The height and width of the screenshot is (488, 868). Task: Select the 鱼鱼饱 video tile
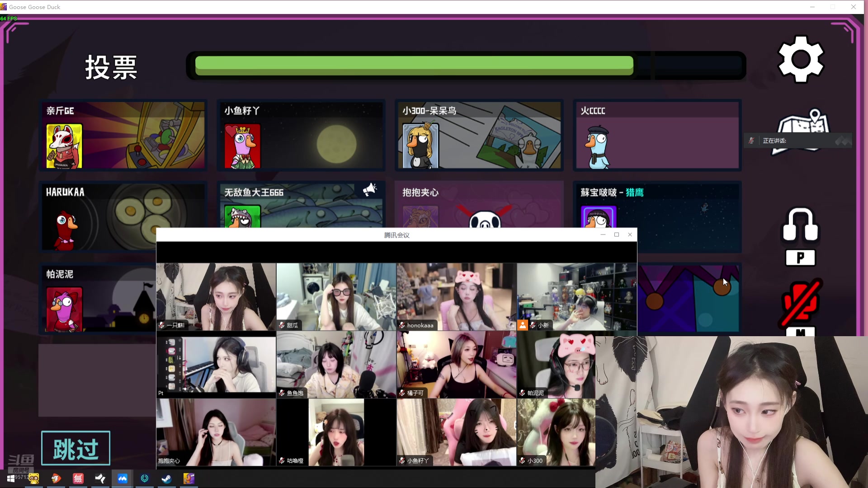click(336, 365)
